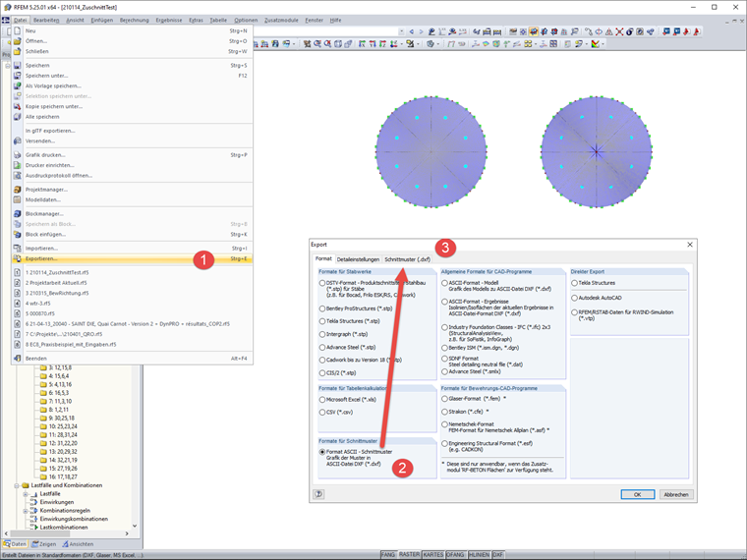Click the 'Speichern' disk icon in Datei menu

click(17, 65)
